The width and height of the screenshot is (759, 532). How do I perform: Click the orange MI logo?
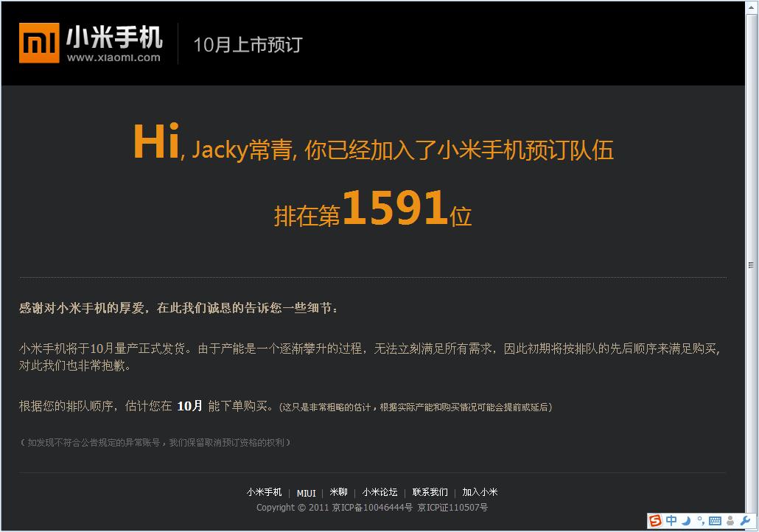point(39,43)
